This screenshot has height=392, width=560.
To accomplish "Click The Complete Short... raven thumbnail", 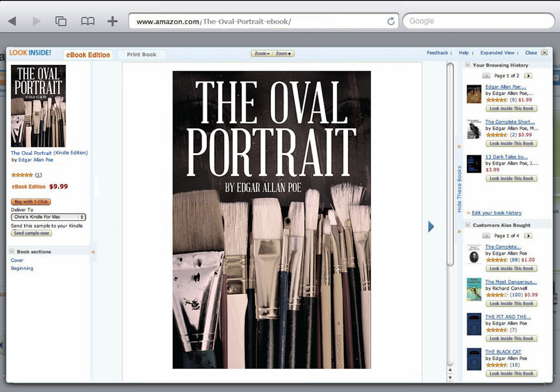I will tap(474, 129).
